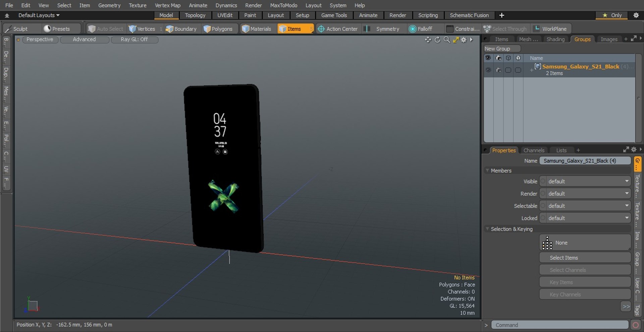The width and height of the screenshot is (644, 332).
Task: Toggle Auto Select mode
Action: coord(106,29)
